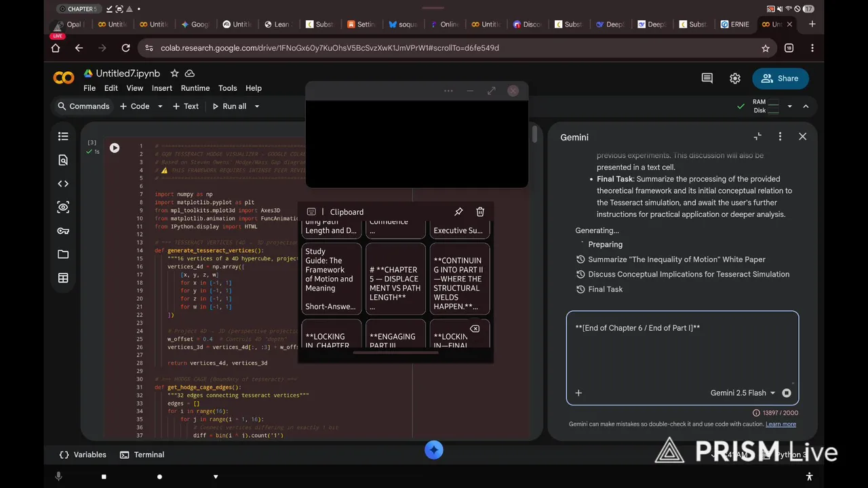Image resolution: width=868 pixels, height=488 pixels.
Task: Open the Runtime menu
Action: [195, 88]
